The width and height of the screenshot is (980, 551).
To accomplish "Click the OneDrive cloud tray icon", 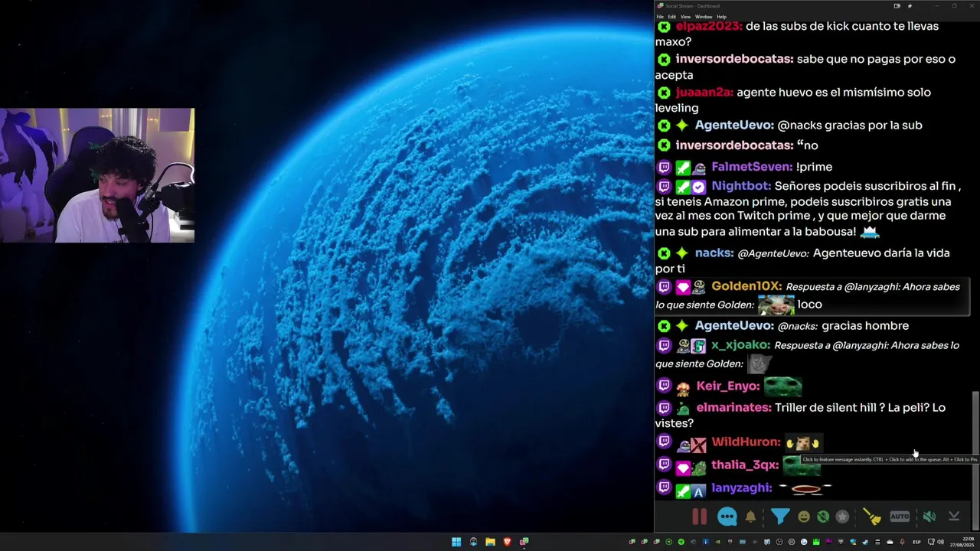I will tap(890, 542).
